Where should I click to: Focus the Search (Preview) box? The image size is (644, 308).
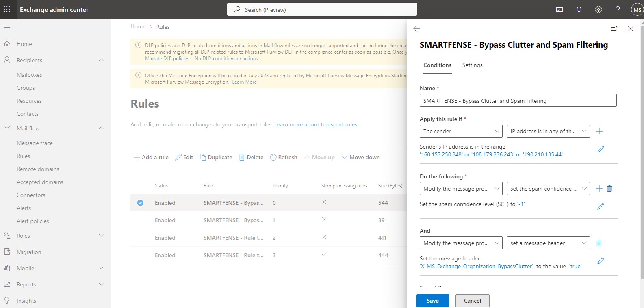coord(322,9)
